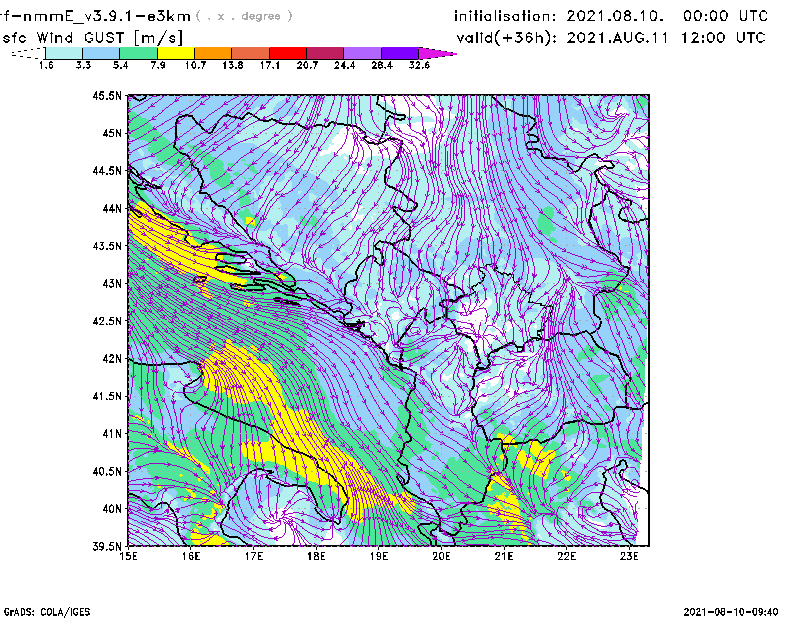The image size is (800, 618).
Task: Click the 1.6 colorbar value label
Action: click(x=46, y=65)
